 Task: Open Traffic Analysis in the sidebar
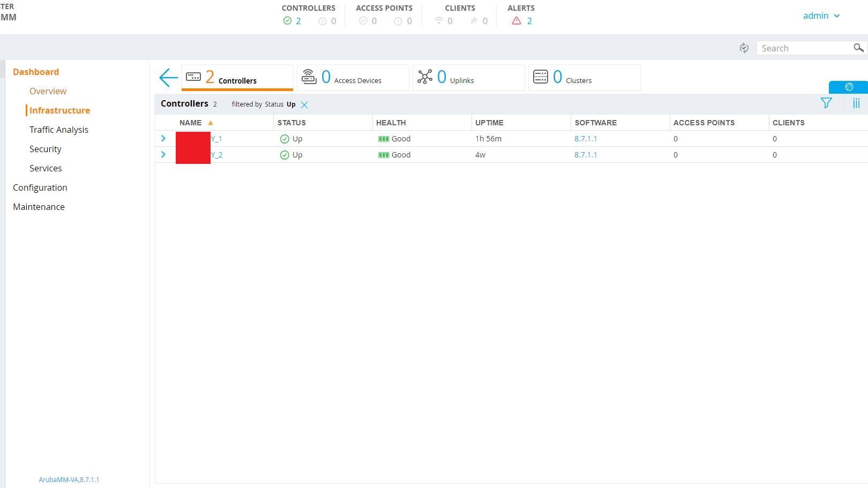pos(59,130)
